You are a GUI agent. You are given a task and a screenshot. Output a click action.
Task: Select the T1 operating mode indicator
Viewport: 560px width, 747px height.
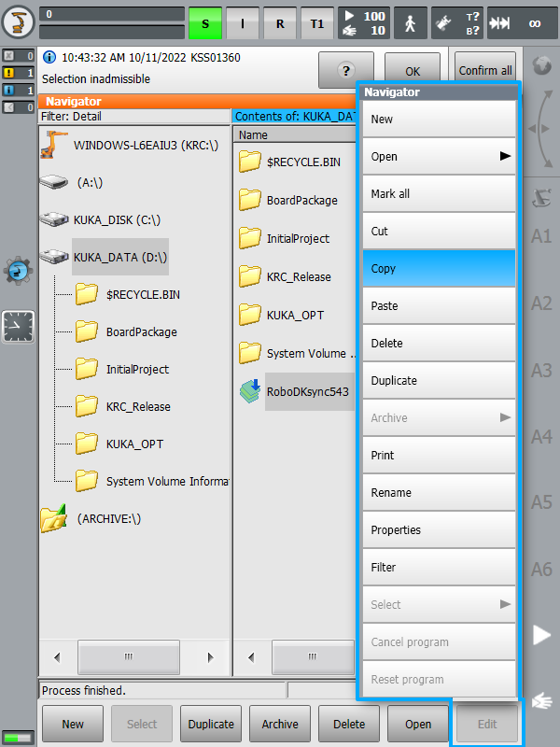316,22
